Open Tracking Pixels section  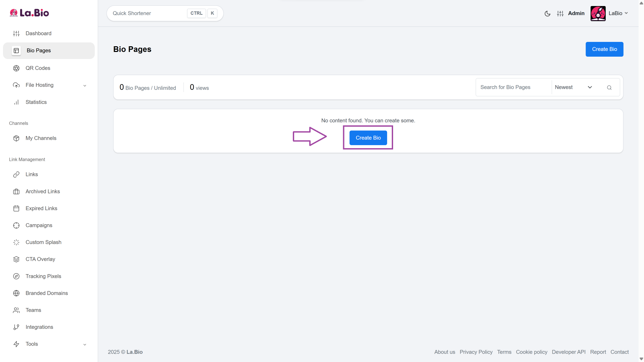(x=43, y=276)
